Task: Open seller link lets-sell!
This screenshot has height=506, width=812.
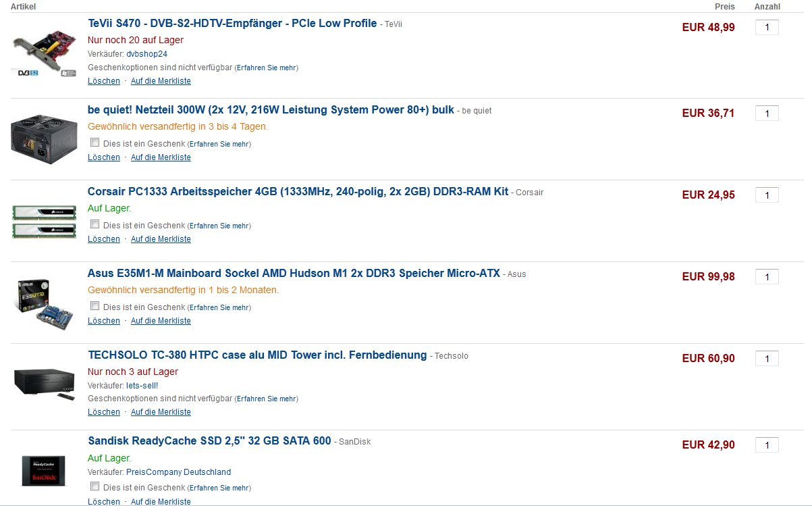Action: [x=142, y=386]
